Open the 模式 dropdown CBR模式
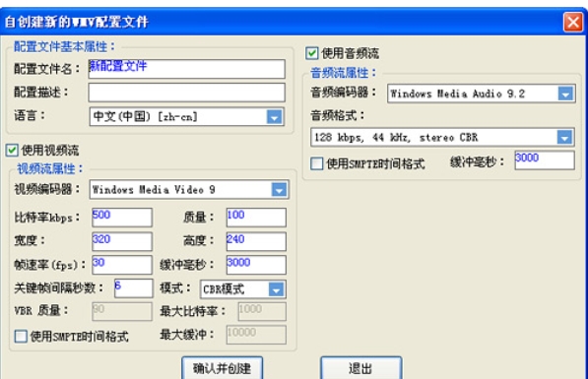This screenshot has height=379, width=588. point(243,289)
